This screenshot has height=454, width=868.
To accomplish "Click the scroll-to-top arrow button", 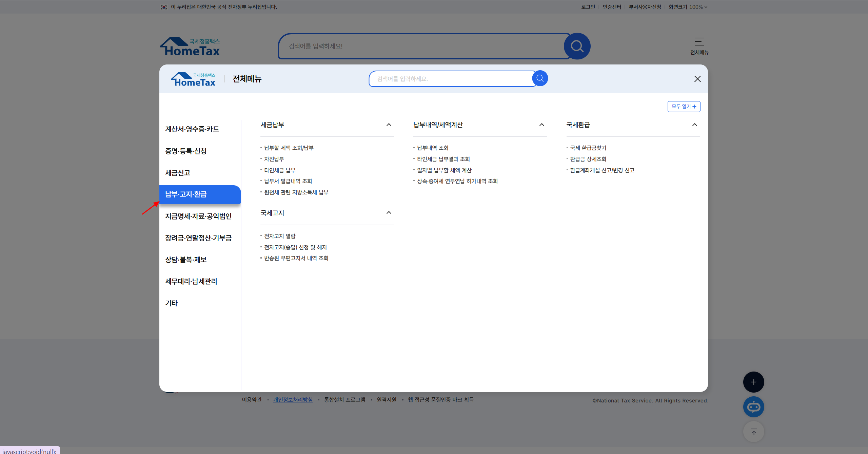I will (x=753, y=432).
